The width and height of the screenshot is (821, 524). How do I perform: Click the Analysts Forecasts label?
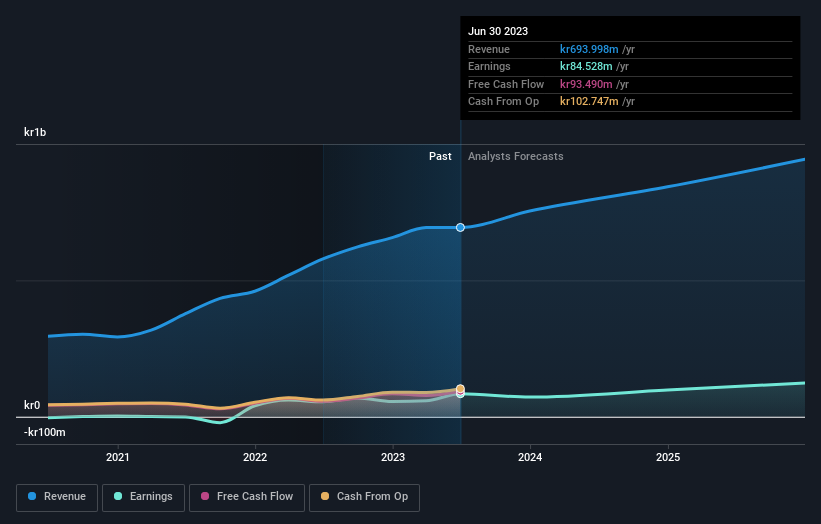pos(516,156)
